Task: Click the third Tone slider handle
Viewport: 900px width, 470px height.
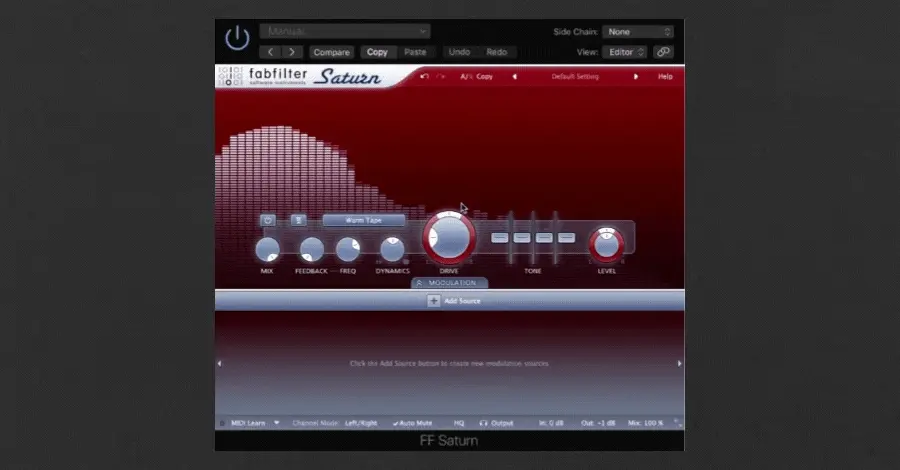Action: (544, 237)
